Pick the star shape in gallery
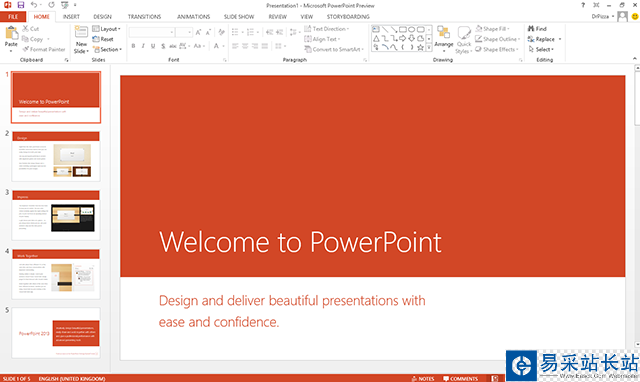The width and height of the screenshot is (640, 382). pyautogui.click(x=420, y=47)
